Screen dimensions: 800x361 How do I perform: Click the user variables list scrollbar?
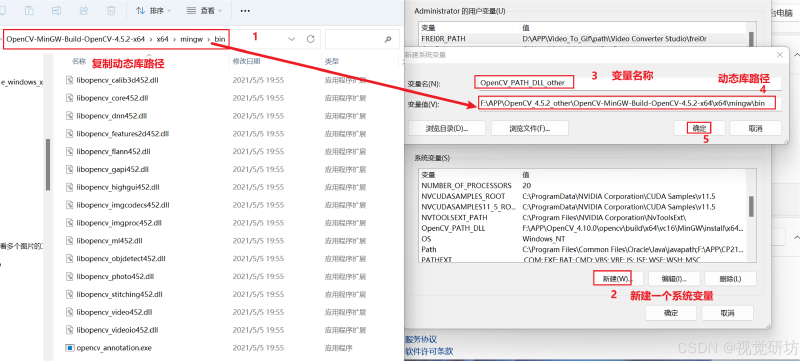[751, 38]
